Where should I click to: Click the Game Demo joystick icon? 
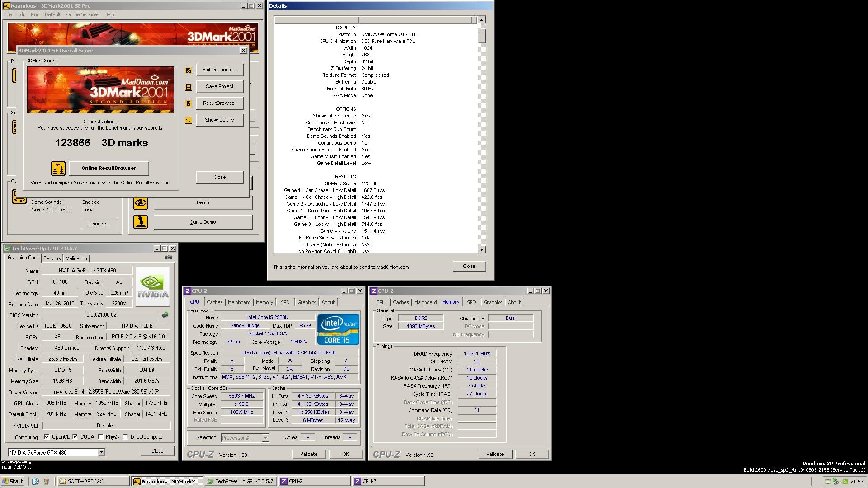coord(141,222)
